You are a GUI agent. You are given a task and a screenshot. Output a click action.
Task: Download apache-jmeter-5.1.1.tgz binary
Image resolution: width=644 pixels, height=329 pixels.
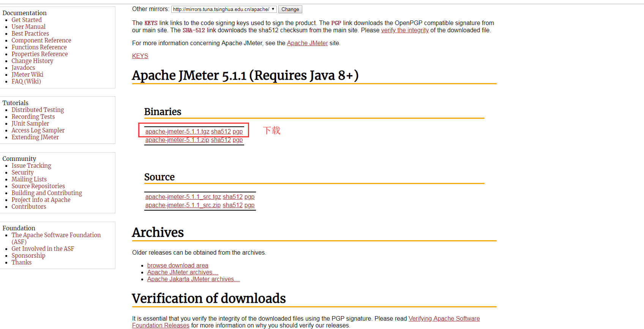point(177,131)
